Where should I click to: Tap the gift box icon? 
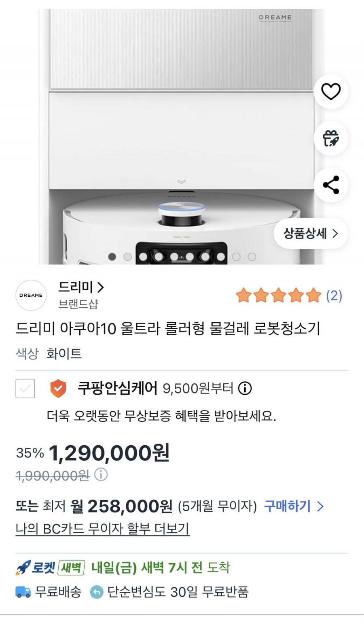click(x=330, y=138)
